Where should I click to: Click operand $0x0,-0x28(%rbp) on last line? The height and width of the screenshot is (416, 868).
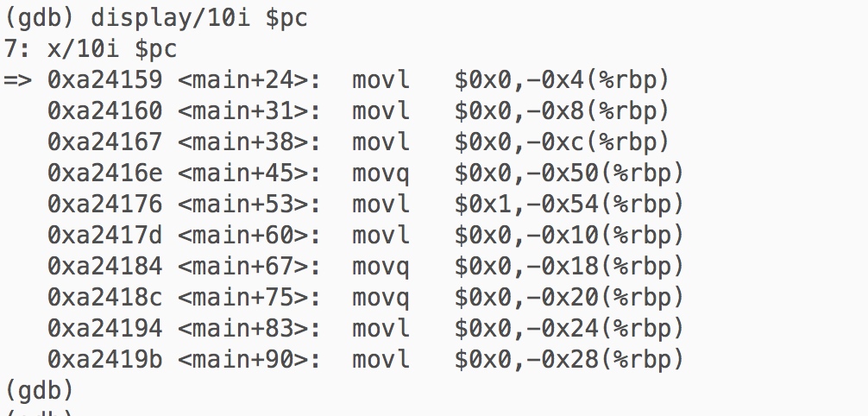coord(569,360)
